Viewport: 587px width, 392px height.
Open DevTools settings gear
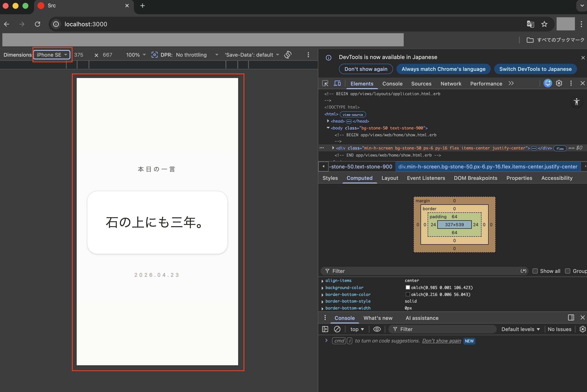click(x=559, y=83)
